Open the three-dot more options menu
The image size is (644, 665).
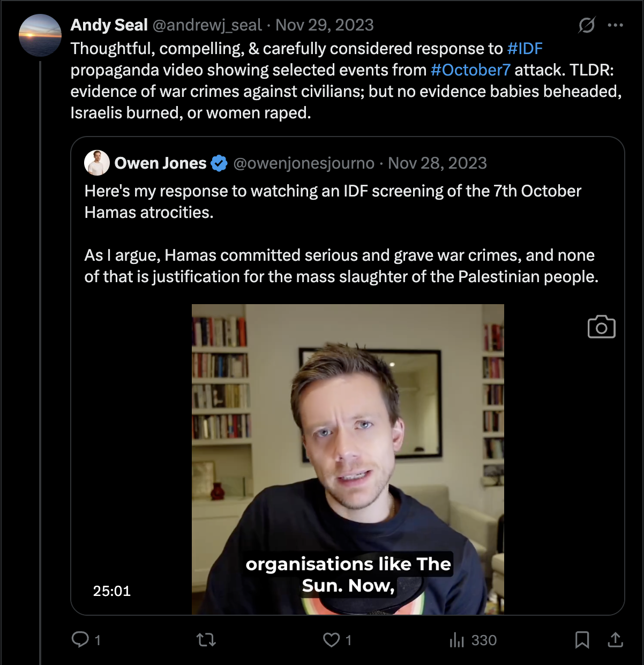[616, 25]
